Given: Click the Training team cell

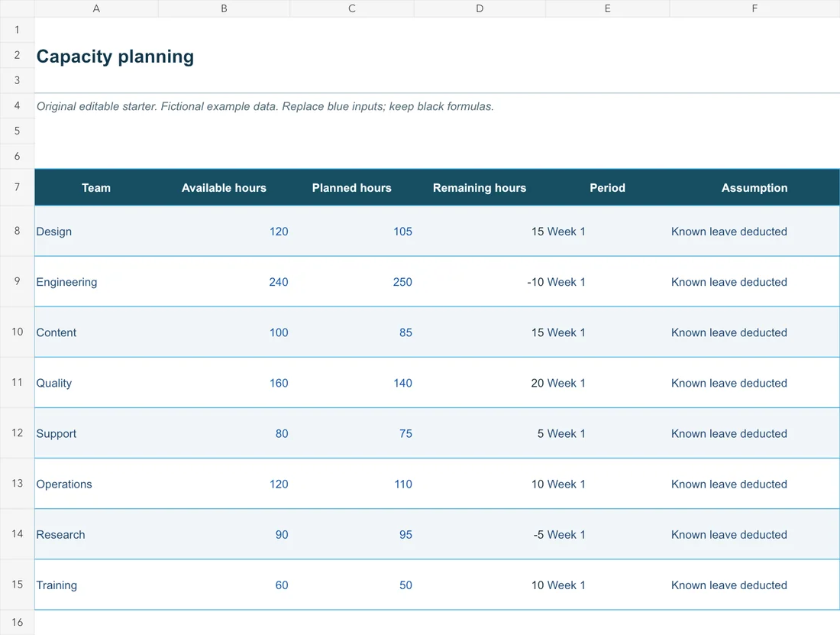Looking at the screenshot, I should click(x=96, y=585).
